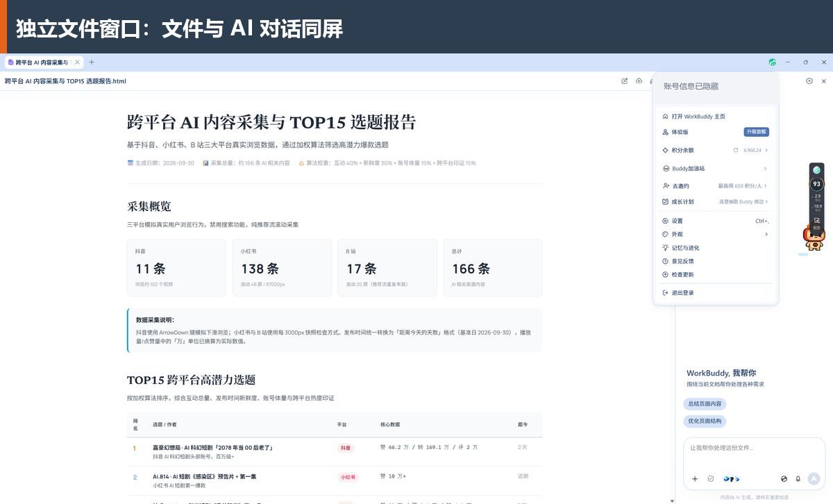This screenshot has width=833, height=504.
Task: Click the row titled Ai.814 · AI 短剧《感染区》
Action: point(335,480)
